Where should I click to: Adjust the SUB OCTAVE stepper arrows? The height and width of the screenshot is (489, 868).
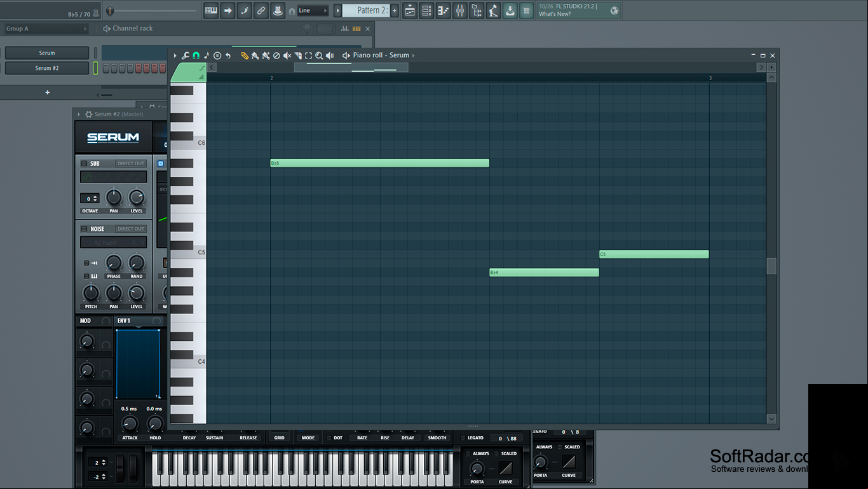(x=95, y=198)
